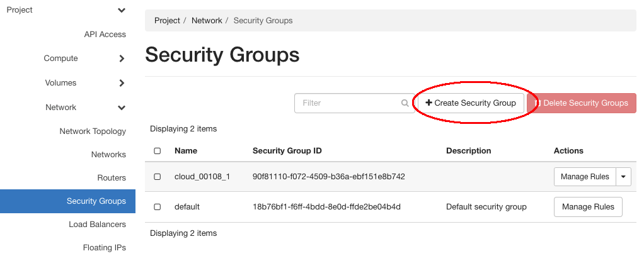The height and width of the screenshot is (256, 644).
Task: Click the Create Security Group button
Action: pos(471,103)
